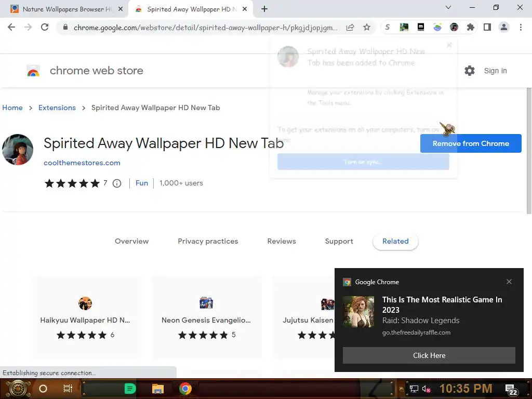Click the '1,000+ users' text
This screenshot has width=532, height=399.
pos(181,183)
